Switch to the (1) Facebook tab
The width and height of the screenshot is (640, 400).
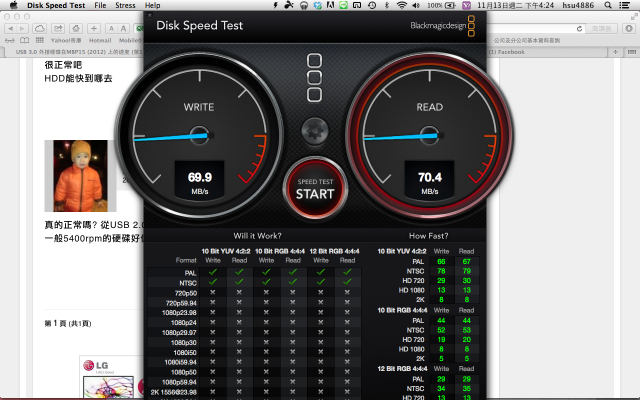pos(547,52)
